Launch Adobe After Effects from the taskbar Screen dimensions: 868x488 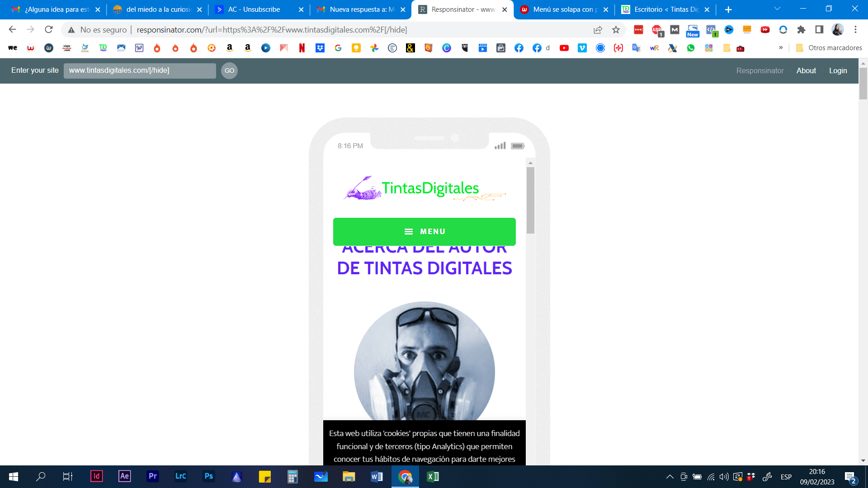[x=124, y=476]
